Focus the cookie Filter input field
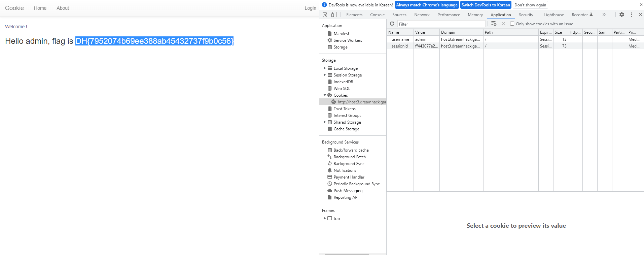This screenshot has height=255, width=644. [441, 24]
